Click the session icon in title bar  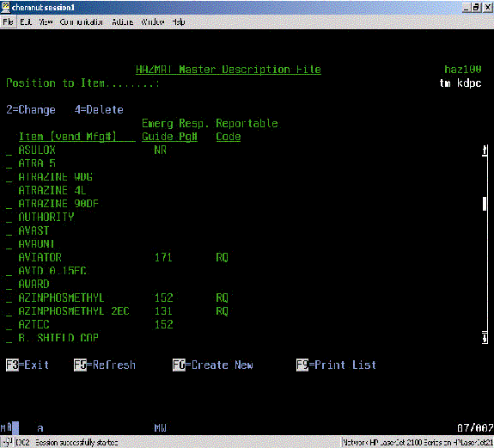(5, 7)
